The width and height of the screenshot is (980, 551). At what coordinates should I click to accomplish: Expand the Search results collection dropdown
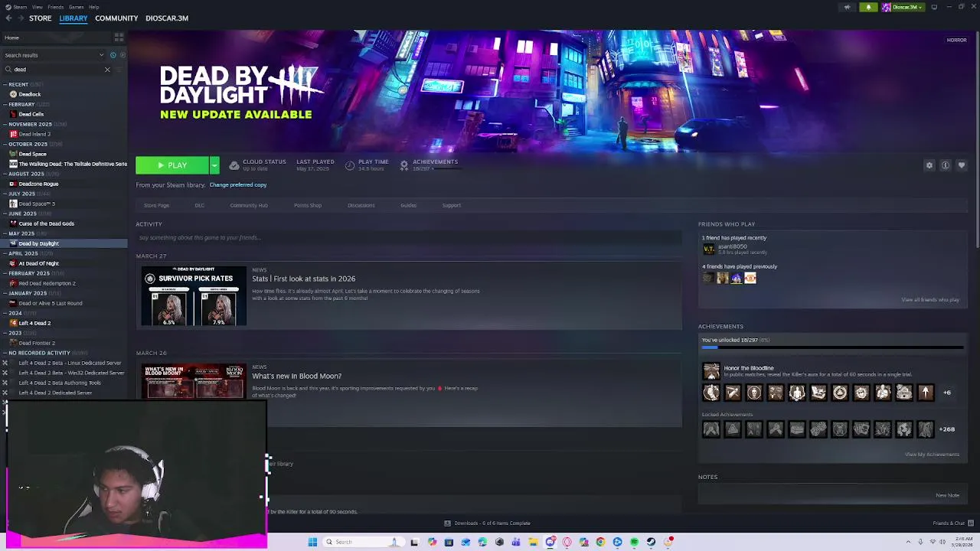(101, 55)
